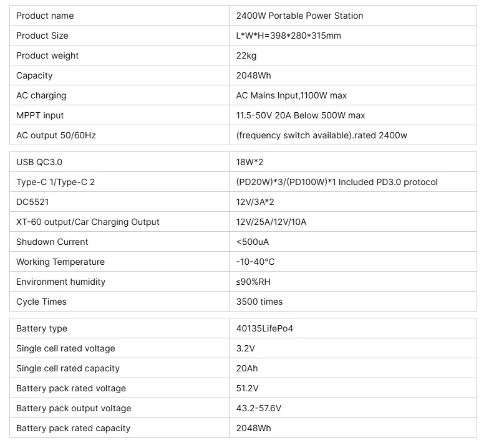Click the 2400W Portable Power Station value
This screenshot has width=494, height=448.
click(x=299, y=16)
